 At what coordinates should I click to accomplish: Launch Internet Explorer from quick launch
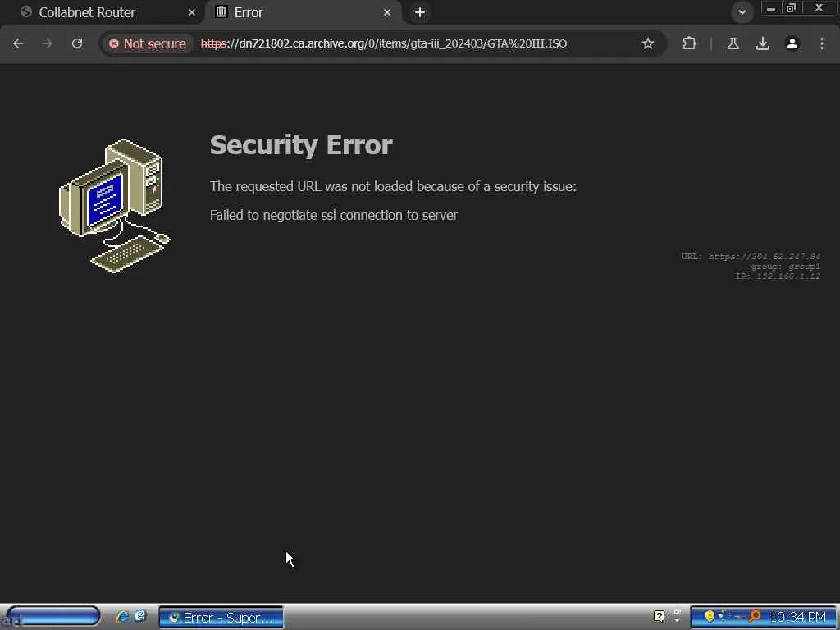[x=122, y=617]
